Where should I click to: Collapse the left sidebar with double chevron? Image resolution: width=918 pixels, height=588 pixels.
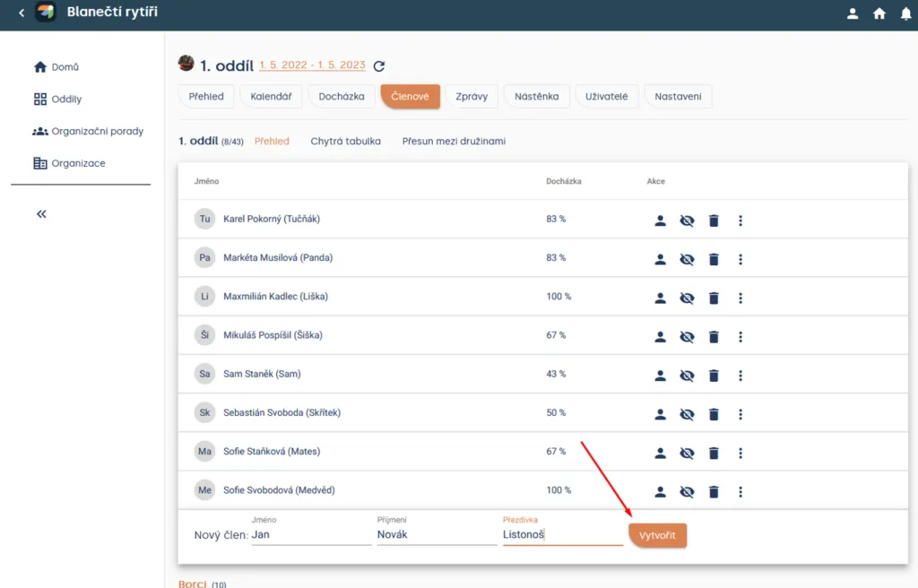pos(41,213)
